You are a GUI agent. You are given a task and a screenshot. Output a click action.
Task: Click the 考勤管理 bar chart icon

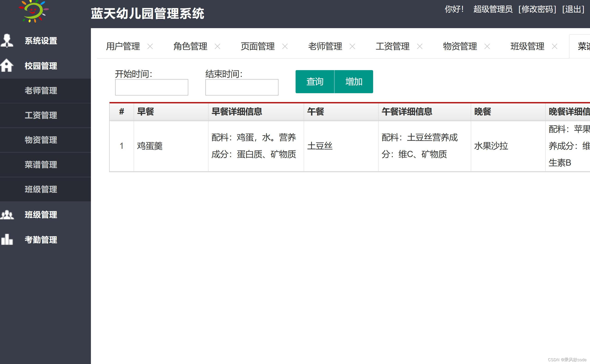point(7,239)
